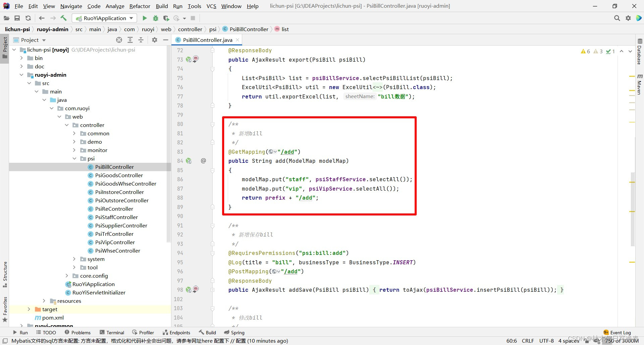Click Collapse All in the Project panel header

tap(141, 40)
